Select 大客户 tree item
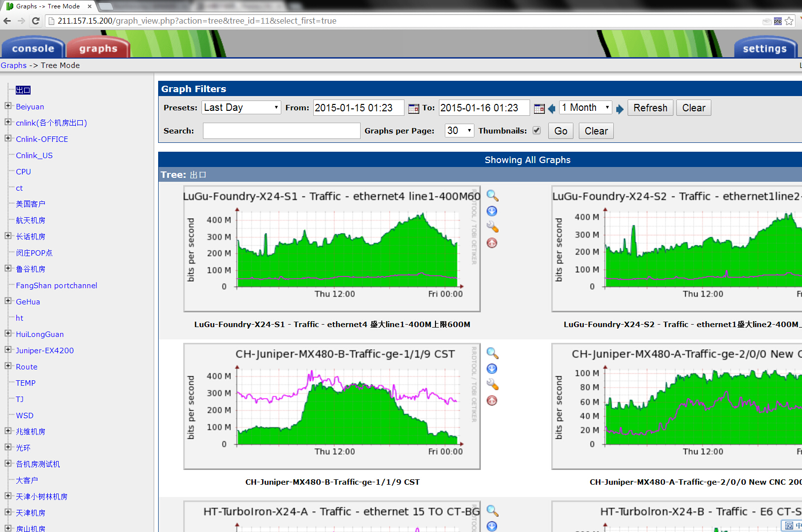 pos(27,480)
